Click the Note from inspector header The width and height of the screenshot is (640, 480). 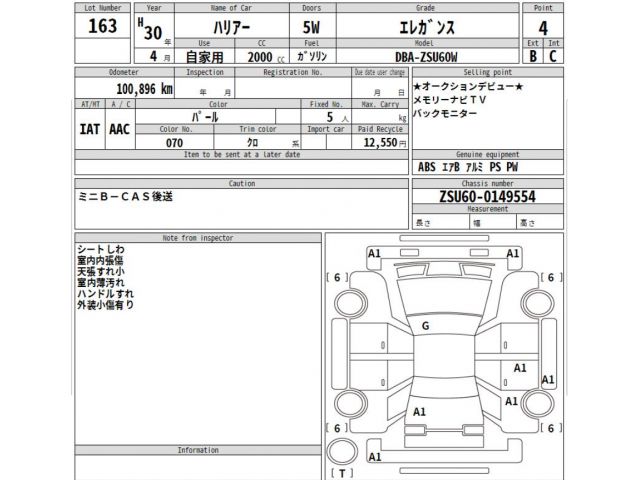tap(198, 238)
